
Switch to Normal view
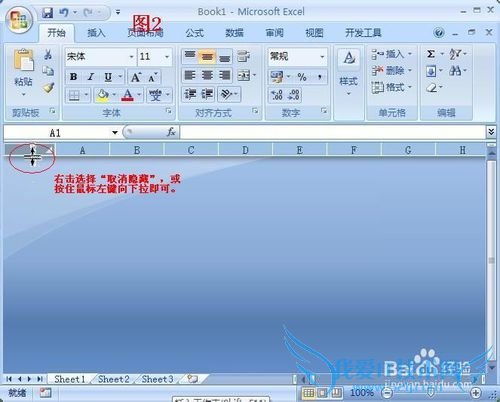click(x=308, y=393)
